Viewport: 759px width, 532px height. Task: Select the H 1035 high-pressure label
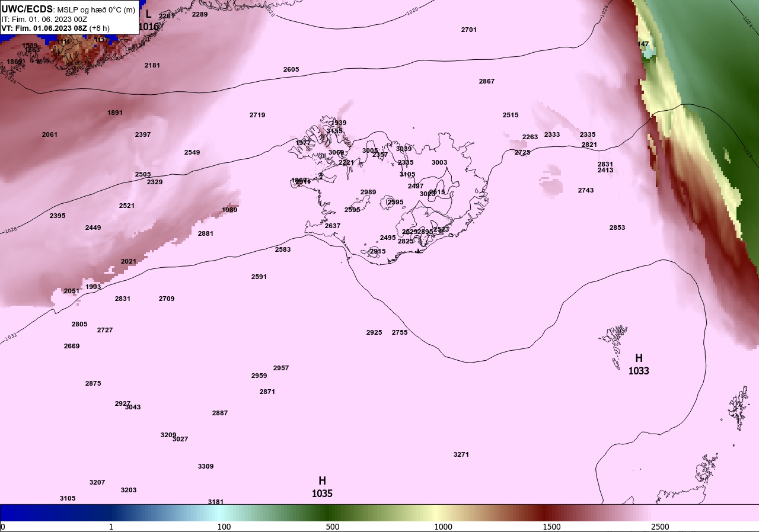point(322,487)
